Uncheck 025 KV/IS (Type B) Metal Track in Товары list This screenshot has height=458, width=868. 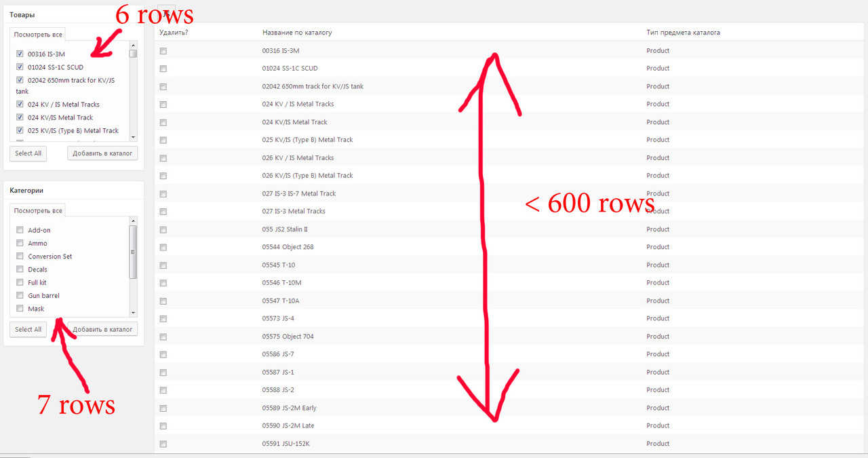20,130
